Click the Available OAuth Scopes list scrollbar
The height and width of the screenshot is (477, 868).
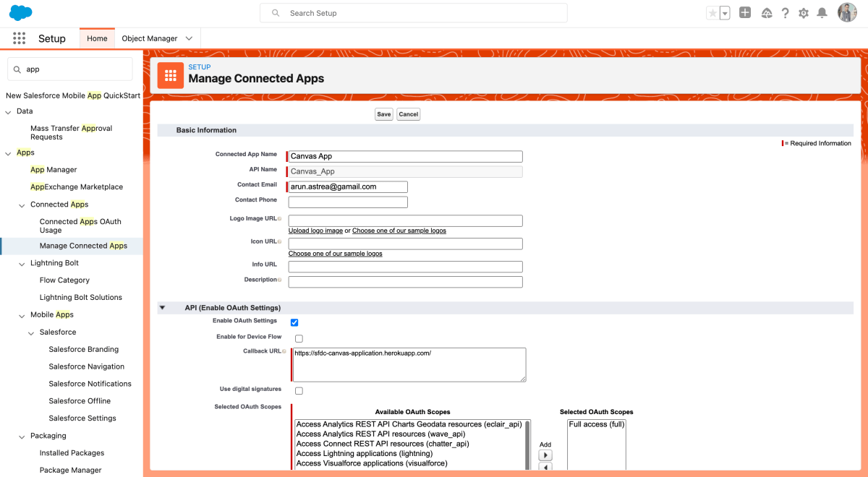coord(528,444)
